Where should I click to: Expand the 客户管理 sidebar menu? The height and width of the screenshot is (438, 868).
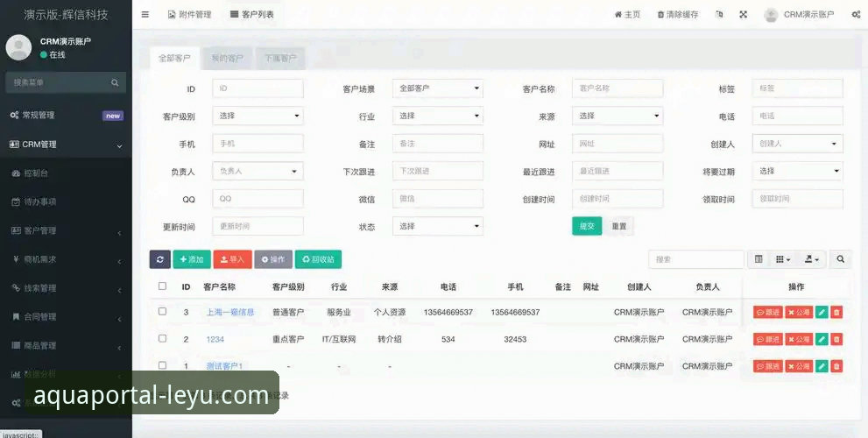66,231
